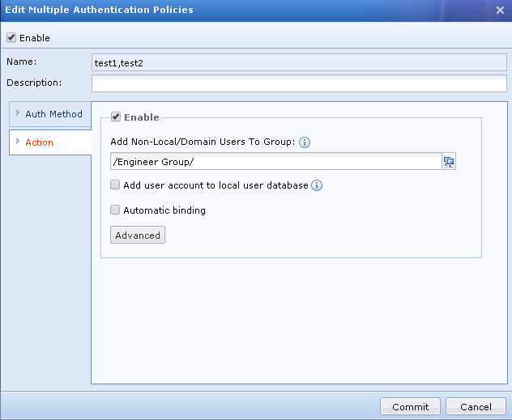512x420 pixels.
Task: Click into the Description input field
Action: pyautogui.click(x=299, y=83)
